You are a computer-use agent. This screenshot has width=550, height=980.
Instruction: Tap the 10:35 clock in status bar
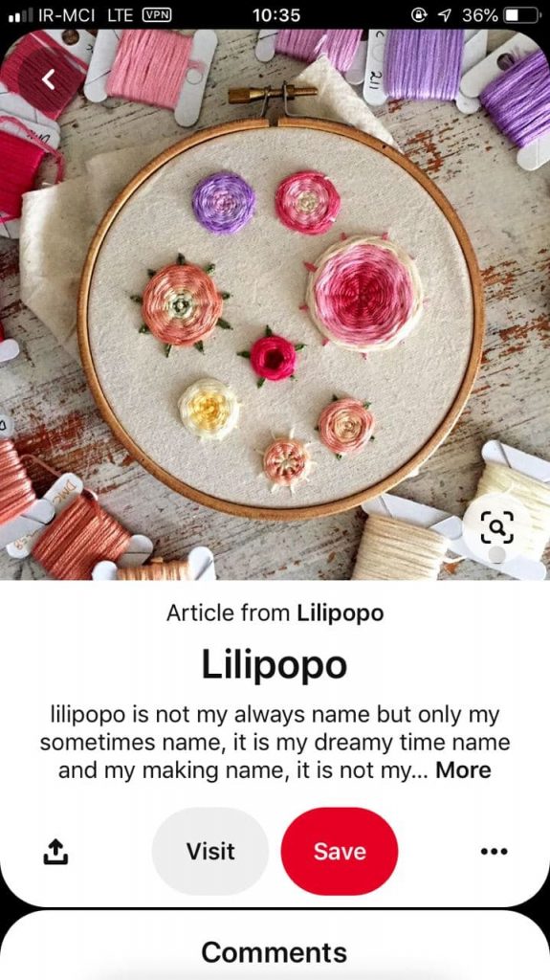(x=276, y=15)
